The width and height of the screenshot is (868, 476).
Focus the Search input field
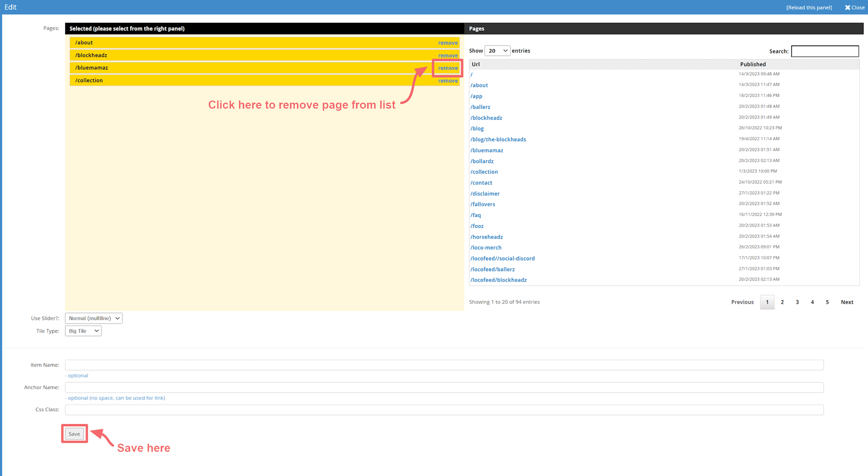pyautogui.click(x=825, y=51)
